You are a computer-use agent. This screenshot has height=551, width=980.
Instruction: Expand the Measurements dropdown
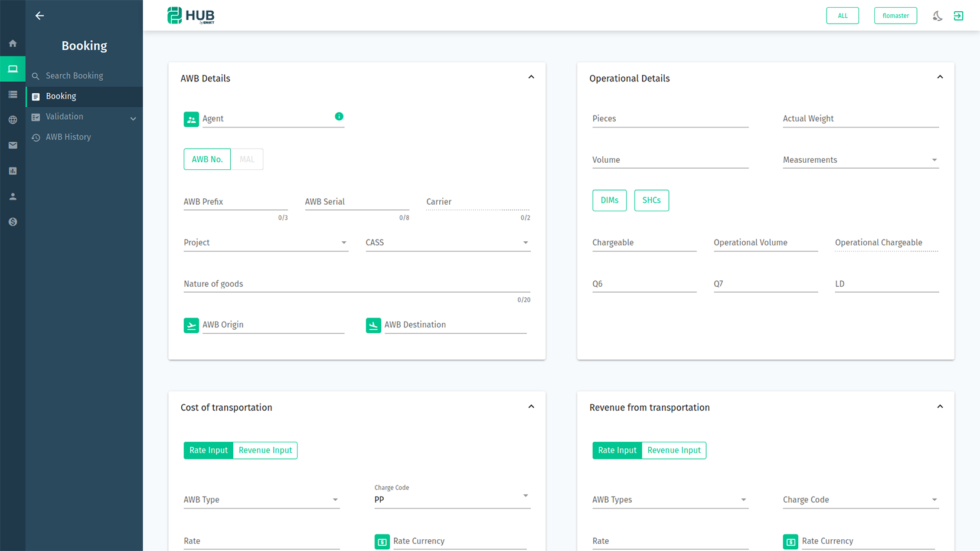pyautogui.click(x=934, y=159)
